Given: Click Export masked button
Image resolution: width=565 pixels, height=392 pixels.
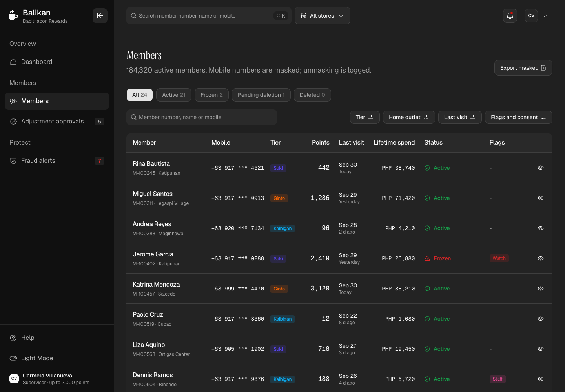Looking at the screenshot, I should 523,68.
